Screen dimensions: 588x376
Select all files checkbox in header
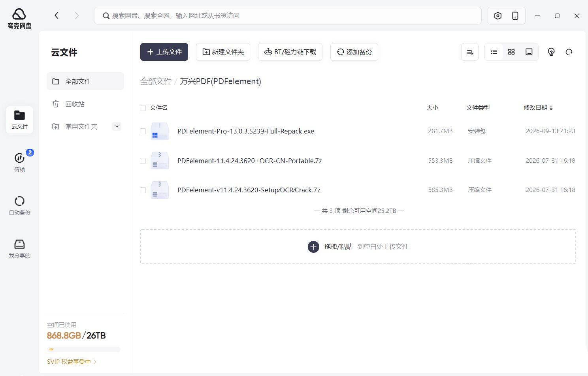[143, 108]
